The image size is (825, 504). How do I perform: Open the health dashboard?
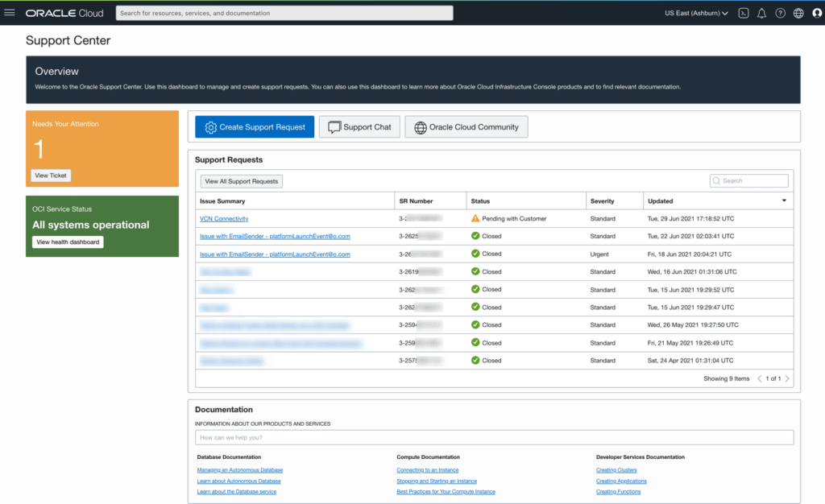coord(68,242)
